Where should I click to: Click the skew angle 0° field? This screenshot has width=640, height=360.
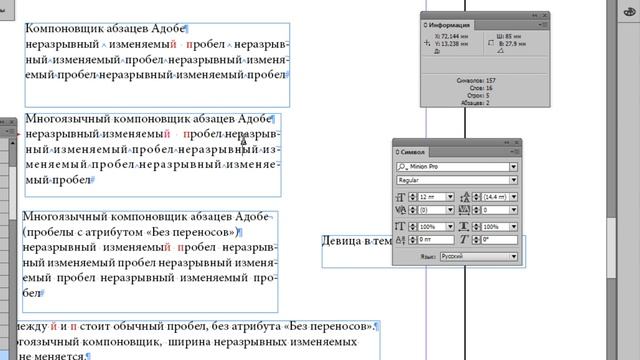[499, 240]
